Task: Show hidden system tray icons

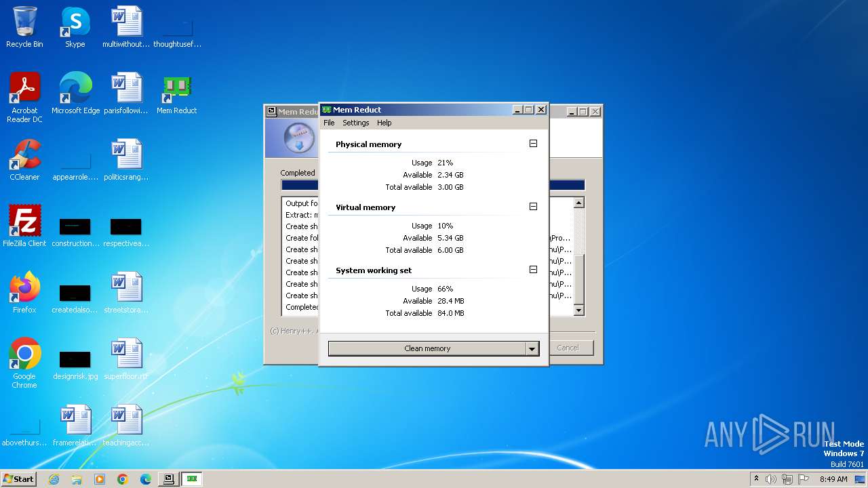Action: pos(757,479)
